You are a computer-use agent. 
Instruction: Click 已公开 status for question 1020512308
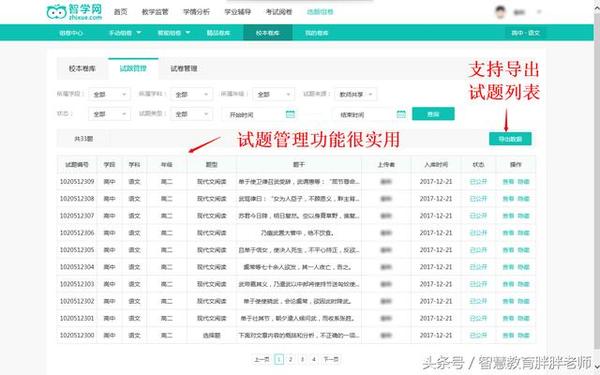coord(478,199)
